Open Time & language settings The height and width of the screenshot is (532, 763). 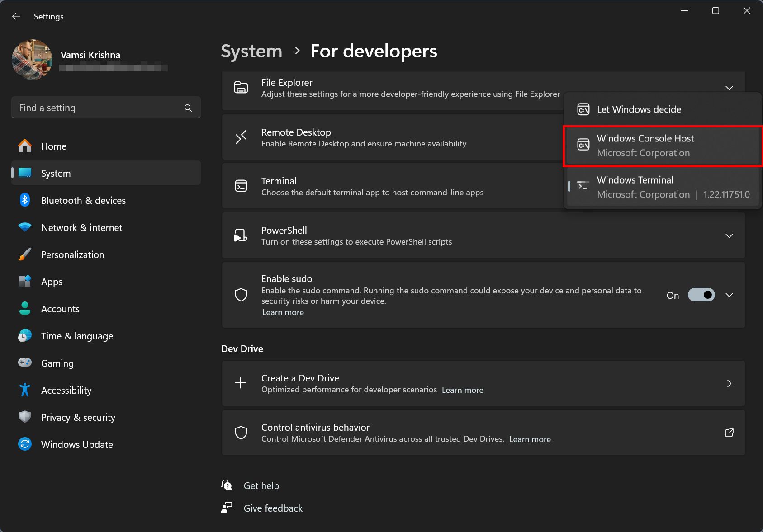click(106, 336)
